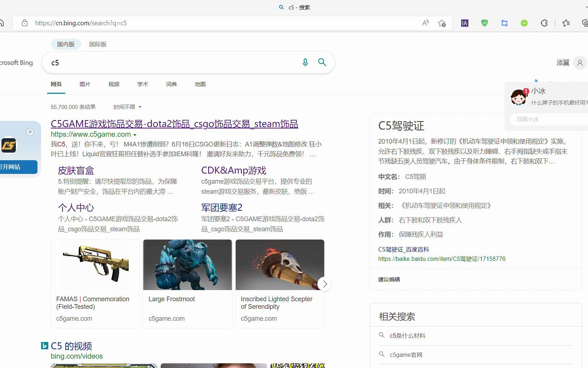Open the Inscribed Lighted Scepter thumbnail
The image size is (588, 368).
(280, 265)
